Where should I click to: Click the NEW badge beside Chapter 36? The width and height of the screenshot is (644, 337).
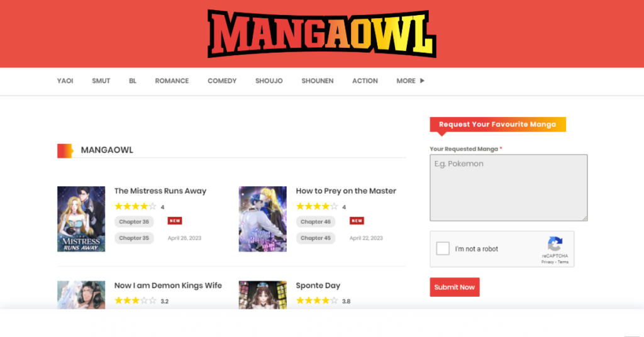pyautogui.click(x=175, y=221)
